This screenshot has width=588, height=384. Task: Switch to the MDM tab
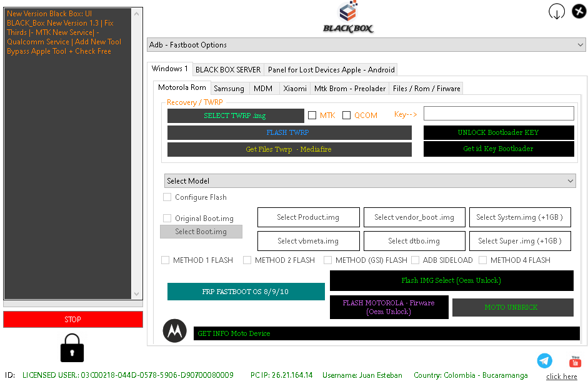263,89
